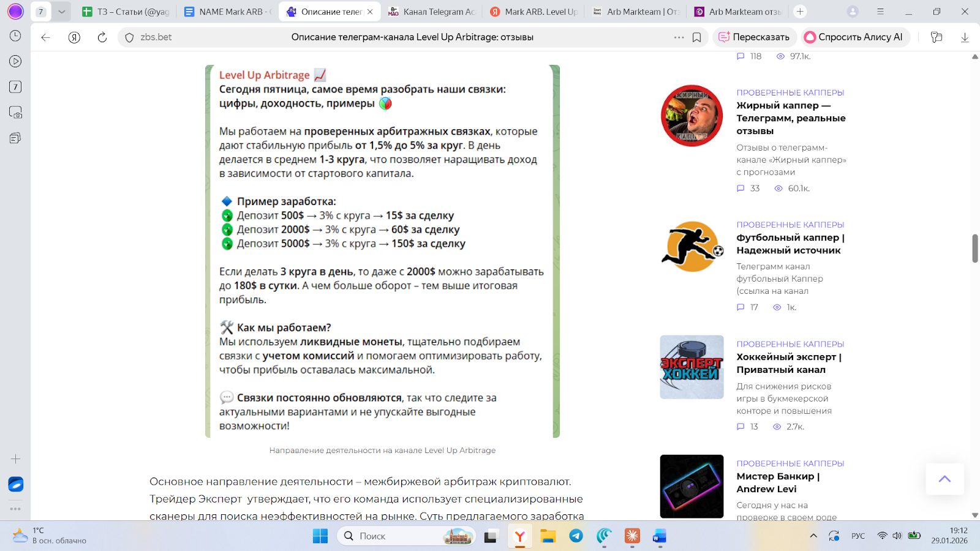Image resolution: width=980 pixels, height=551 pixels.
Task: Click the page reload icon
Action: [x=102, y=37]
